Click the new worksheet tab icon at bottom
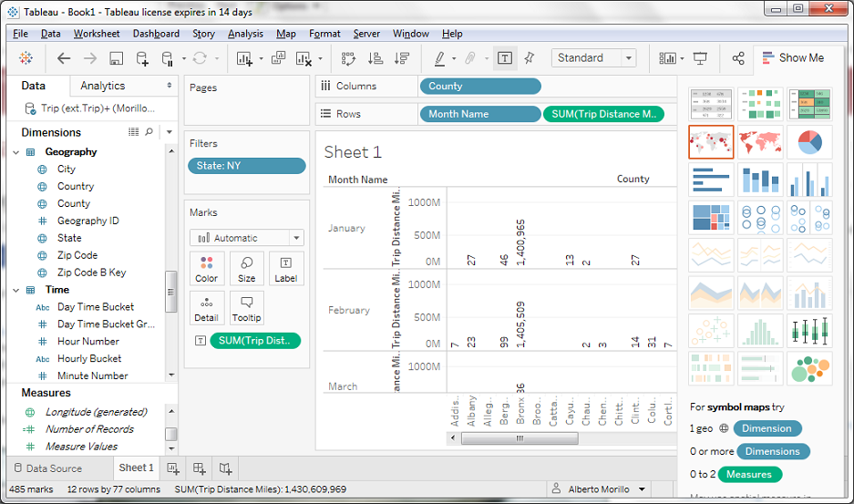 coord(173,468)
